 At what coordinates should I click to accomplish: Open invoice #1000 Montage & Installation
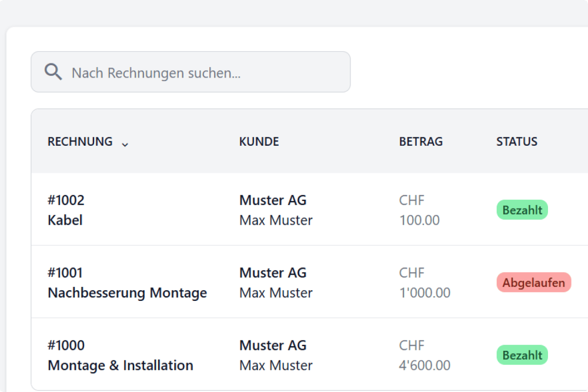point(121,355)
